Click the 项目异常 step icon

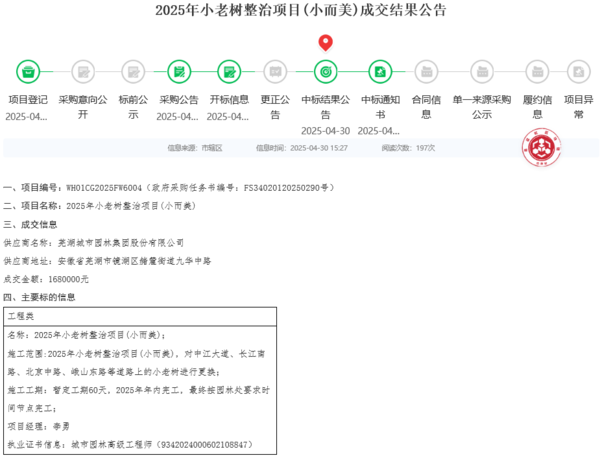(578, 72)
